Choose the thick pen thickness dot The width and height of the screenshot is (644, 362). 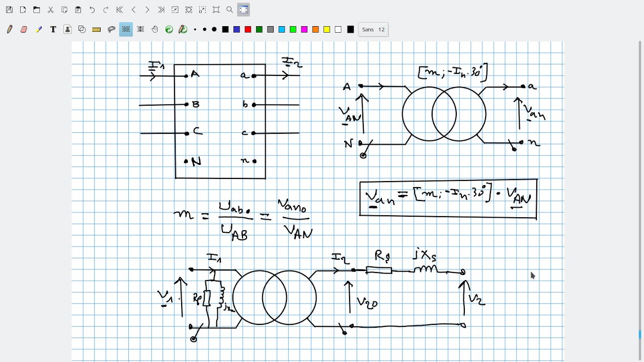tap(214, 30)
